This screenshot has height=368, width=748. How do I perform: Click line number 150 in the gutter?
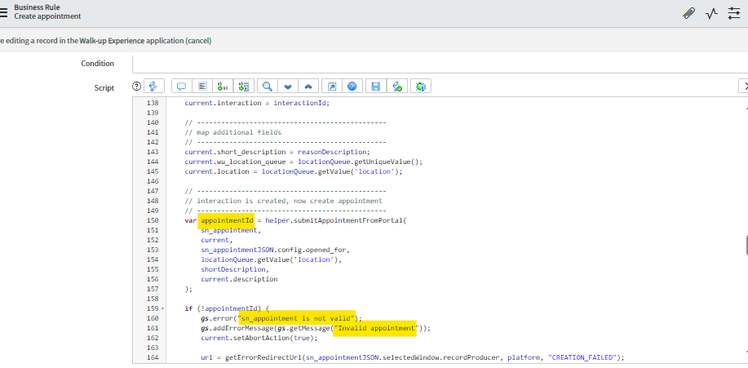point(153,221)
